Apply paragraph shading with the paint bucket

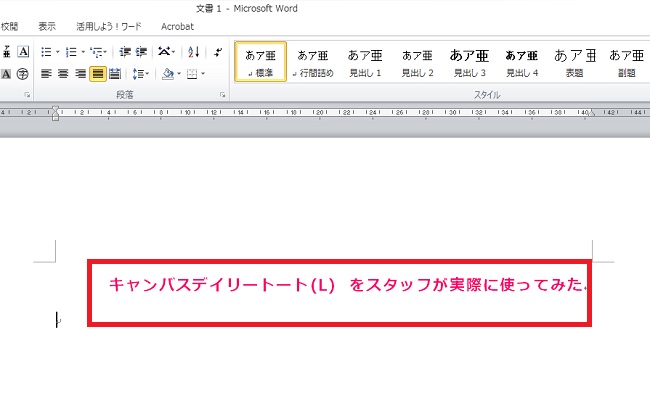pos(168,74)
